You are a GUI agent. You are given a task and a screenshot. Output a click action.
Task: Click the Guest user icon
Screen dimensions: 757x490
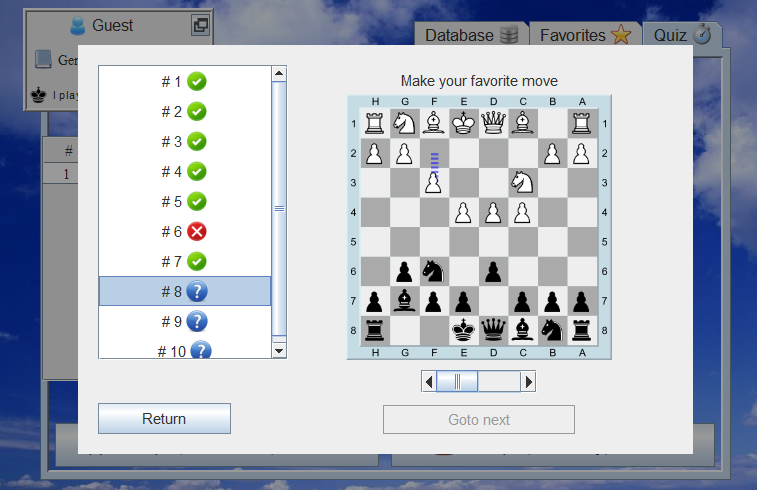pyautogui.click(x=77, y=26)
